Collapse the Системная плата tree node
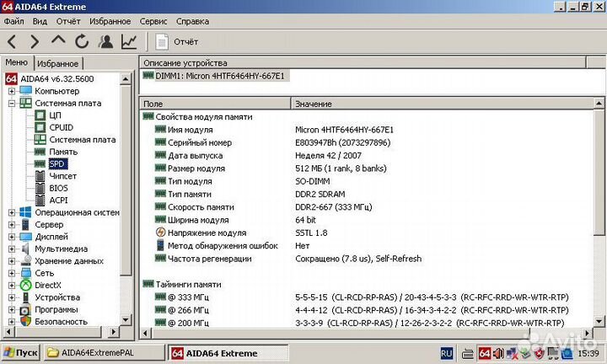 12,104
